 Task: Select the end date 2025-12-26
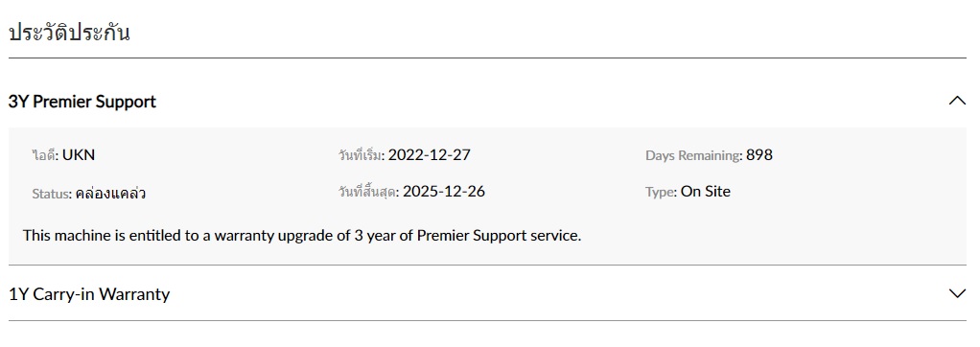click(x=444, y=192)
